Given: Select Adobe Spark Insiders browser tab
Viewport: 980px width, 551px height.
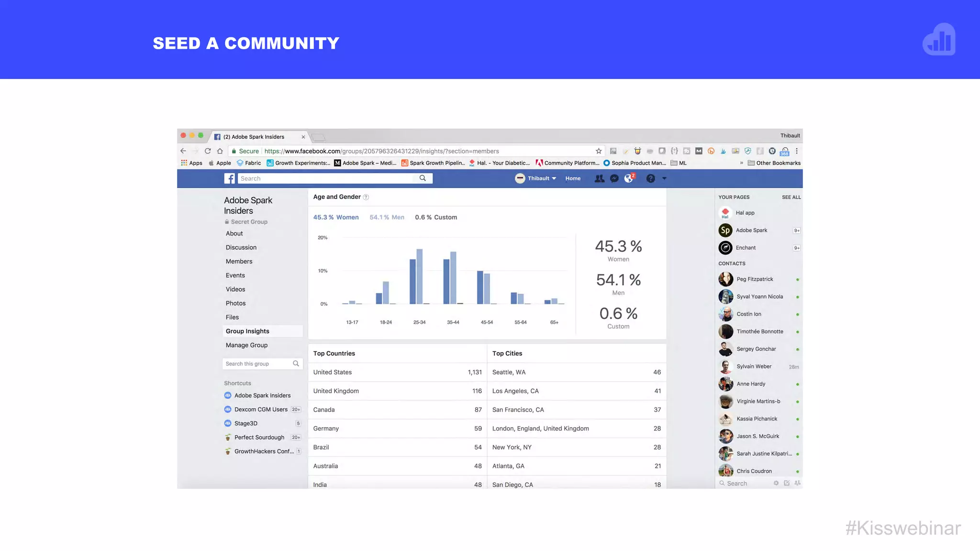Looking at the screenshot, I should [x=259, y=137].
